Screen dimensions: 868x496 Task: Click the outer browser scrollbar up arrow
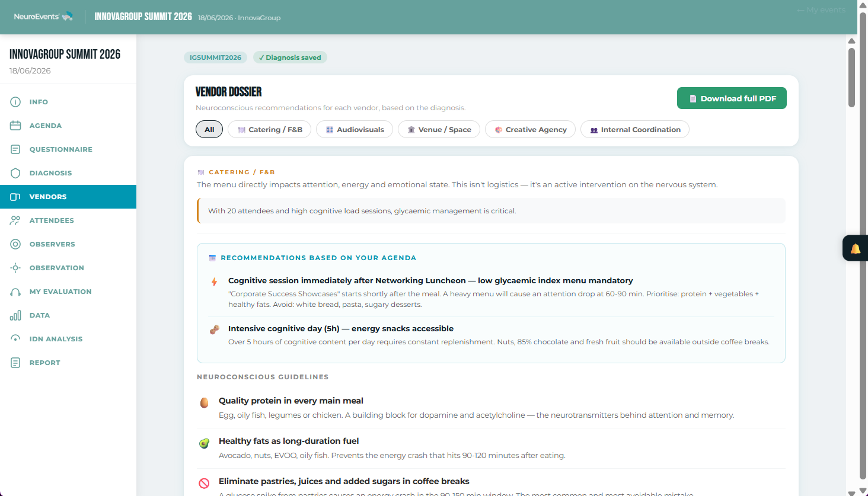tap(863, 5)
